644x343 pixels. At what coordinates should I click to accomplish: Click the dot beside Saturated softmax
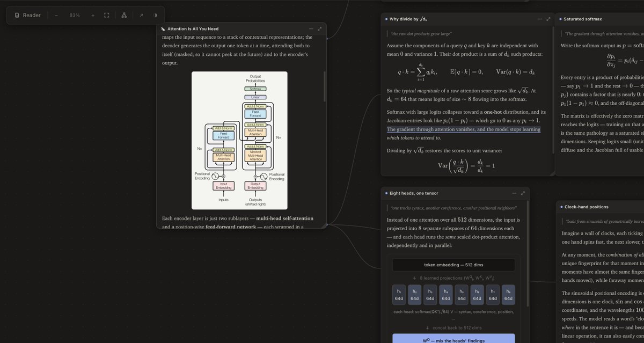560,19
